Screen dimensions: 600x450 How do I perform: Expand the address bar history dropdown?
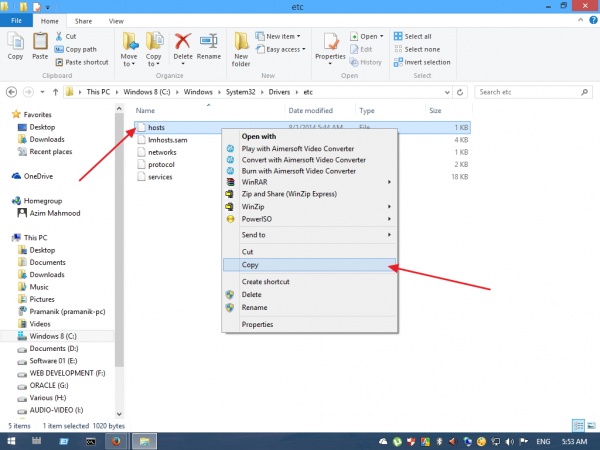[x=447, y=92]
